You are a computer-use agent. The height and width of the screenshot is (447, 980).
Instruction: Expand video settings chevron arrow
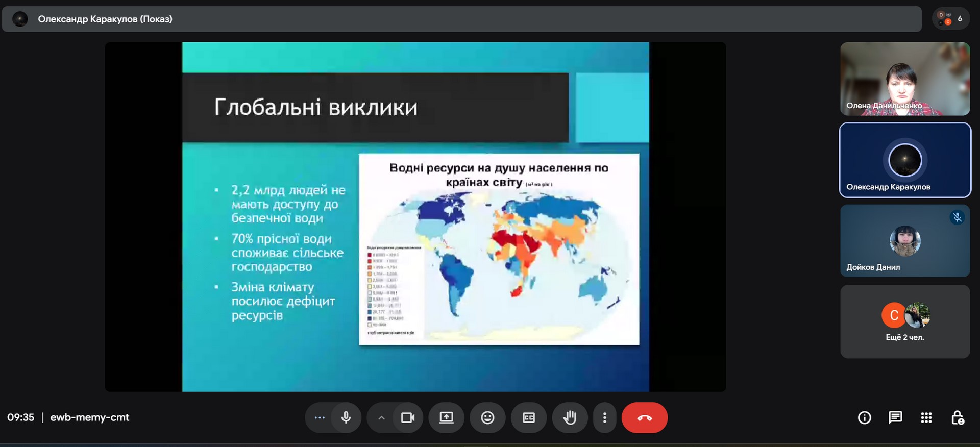pyautogui.click(x=381, y=417)
